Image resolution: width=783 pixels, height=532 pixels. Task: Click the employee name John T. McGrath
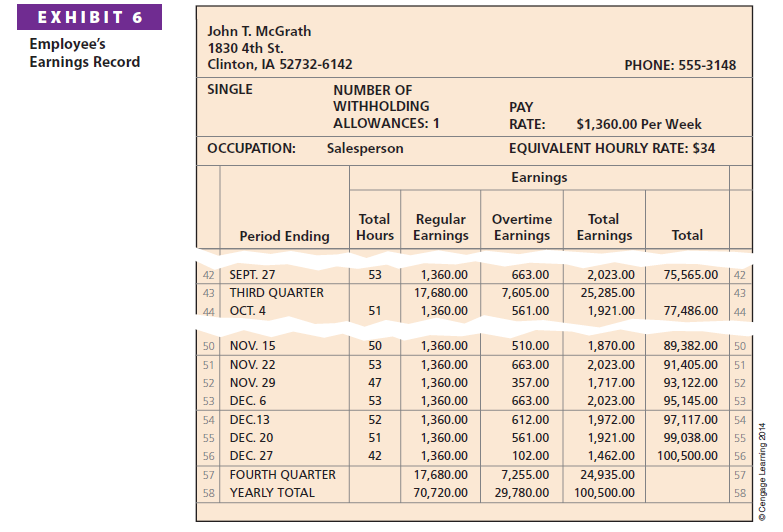pyautogui.click(x=259, y=31)
